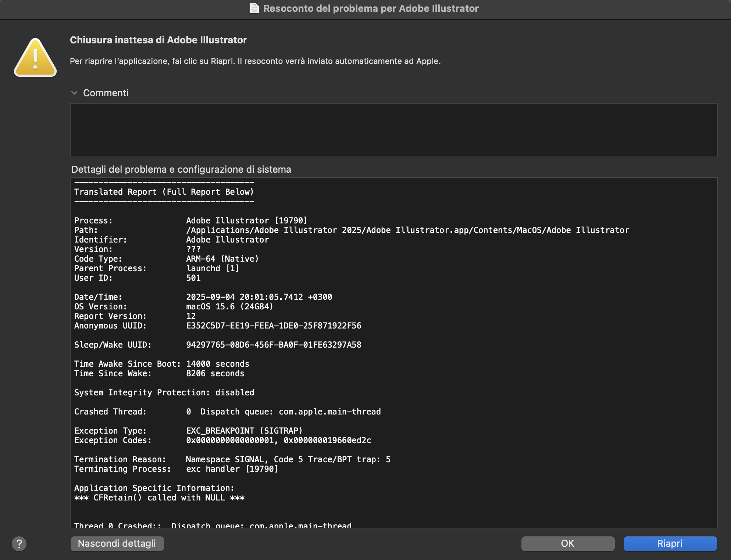This screenshot has height=560, width=731.
Task: Click the window title 'Resoconto del problema per Adobe Illustrator'
Action: [x=371, y=8]
